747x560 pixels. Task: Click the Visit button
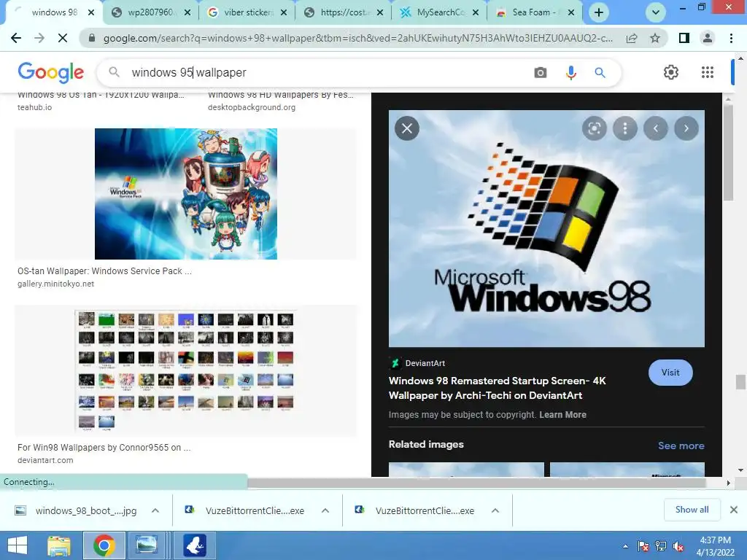coord(670,373)
